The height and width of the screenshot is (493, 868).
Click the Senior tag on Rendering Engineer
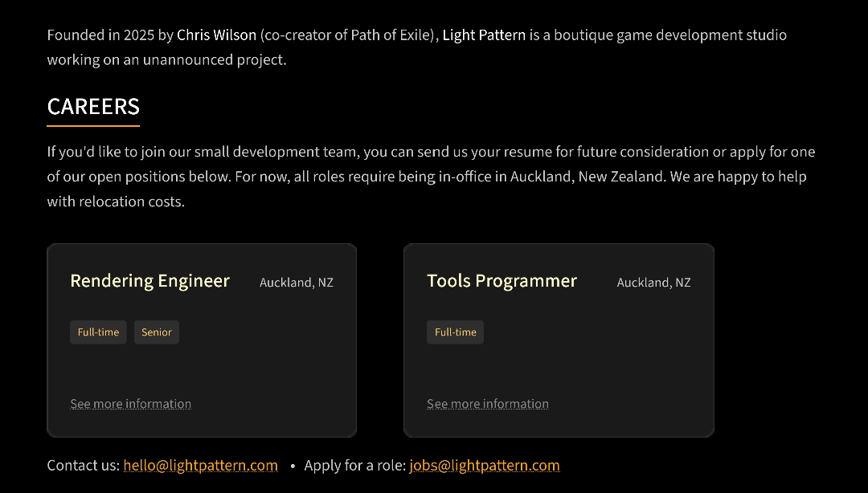pos(157,332)
